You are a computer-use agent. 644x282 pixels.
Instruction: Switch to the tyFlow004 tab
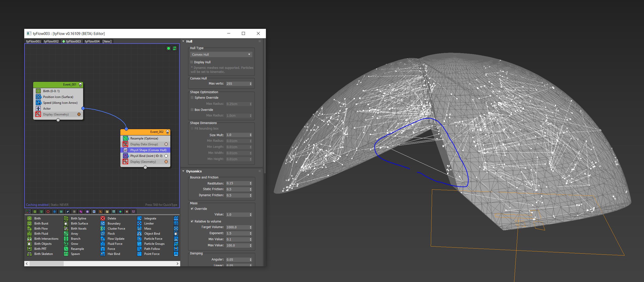[92, 41]
